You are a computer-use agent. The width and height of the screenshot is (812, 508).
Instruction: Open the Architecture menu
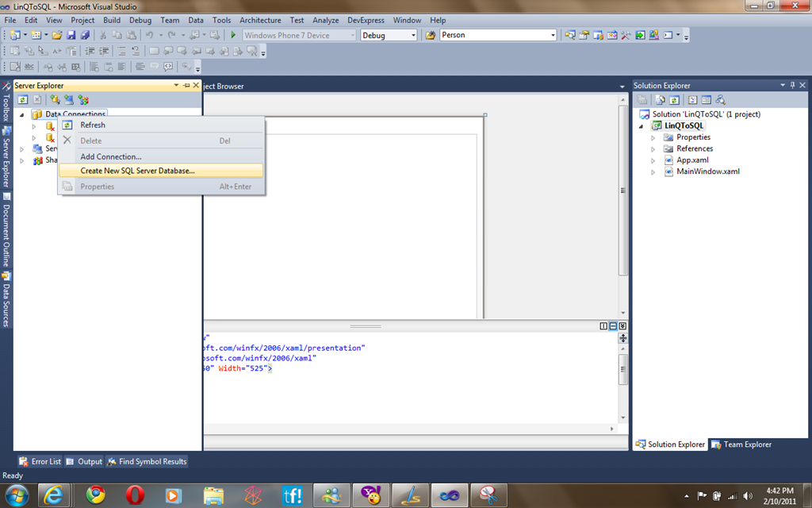pyautogui.click(x=260, y=20)
